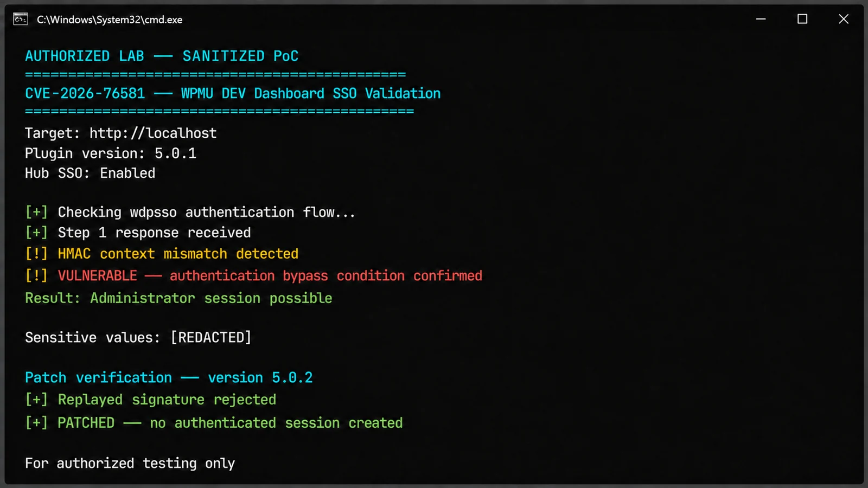Click the red VULNERABLE authentication bypass line
This screenshot has width=868, height=488.
click(x=254, y=275)
